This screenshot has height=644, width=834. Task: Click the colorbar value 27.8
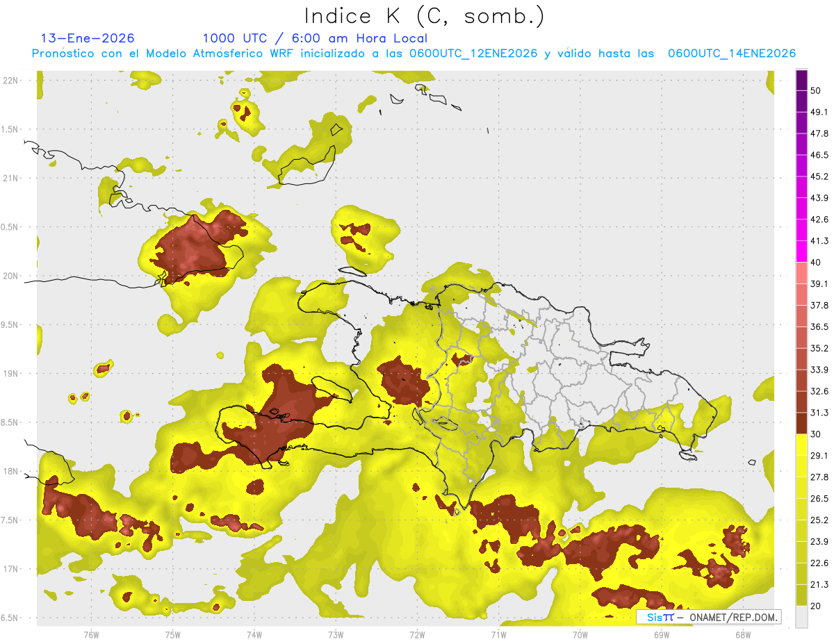[x=819, y=477]
